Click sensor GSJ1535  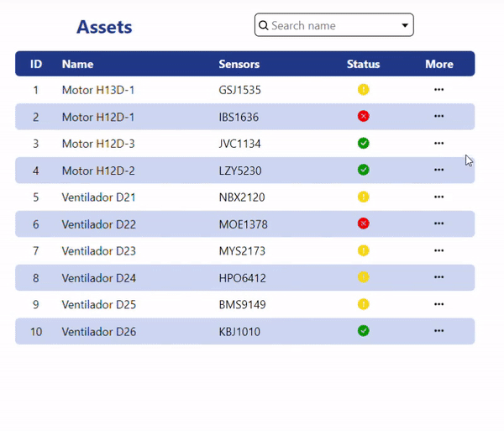239,90
